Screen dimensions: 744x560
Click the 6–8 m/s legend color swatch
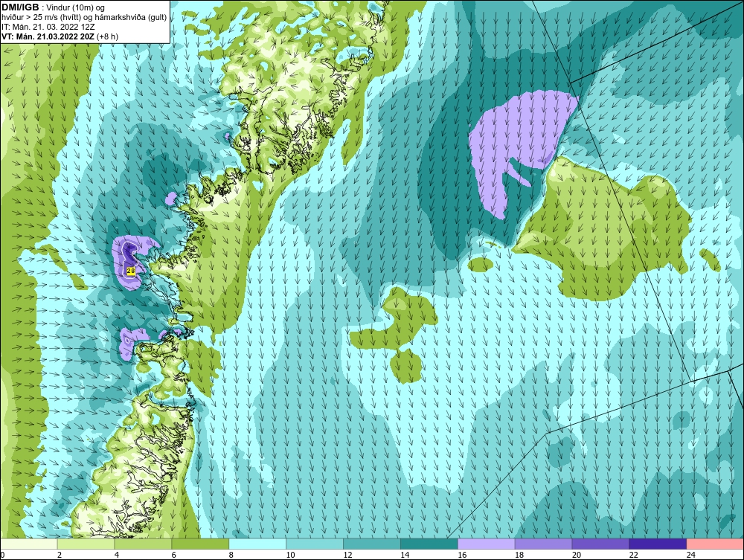tap(199, 544)
